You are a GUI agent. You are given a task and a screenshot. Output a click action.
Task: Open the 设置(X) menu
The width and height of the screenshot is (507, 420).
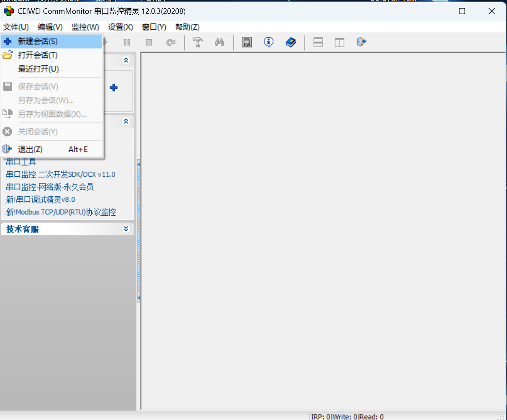click(121, 27)
